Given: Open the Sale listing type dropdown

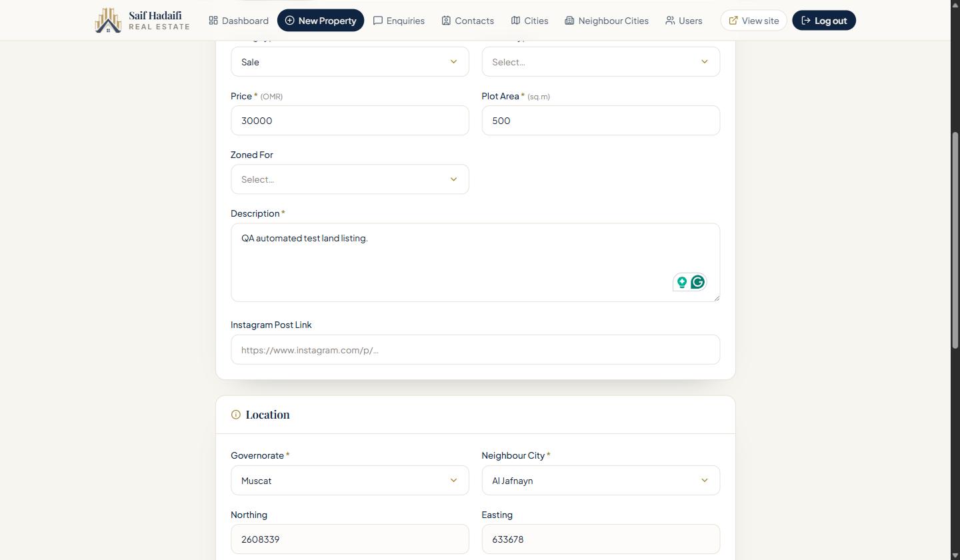Looking at the screenshot, I should click(350, 62).
